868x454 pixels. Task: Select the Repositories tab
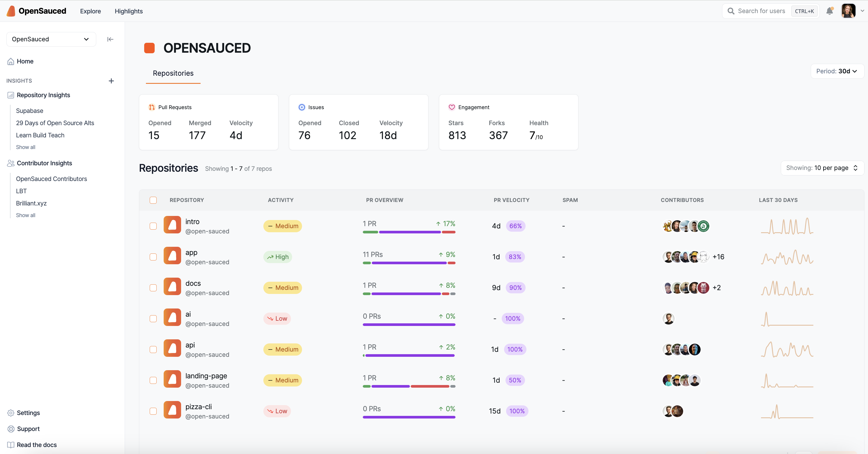pyautogui.click(x=173, y=73)
